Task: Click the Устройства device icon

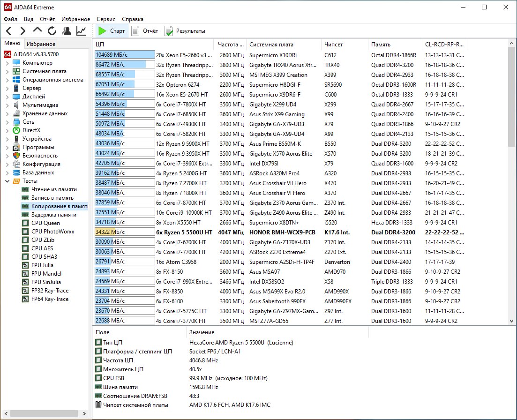Action: [x=16, y=139]
